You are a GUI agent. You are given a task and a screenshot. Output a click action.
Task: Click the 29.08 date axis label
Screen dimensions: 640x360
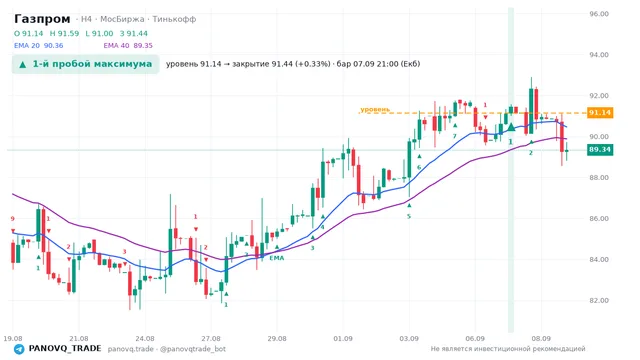pos(277,339)
